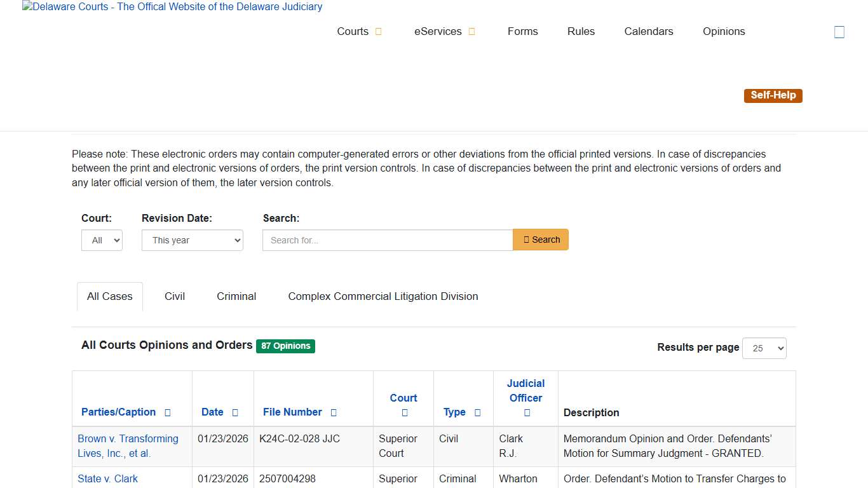Click the sort icon next to File Number

click(x=334, y=412)
